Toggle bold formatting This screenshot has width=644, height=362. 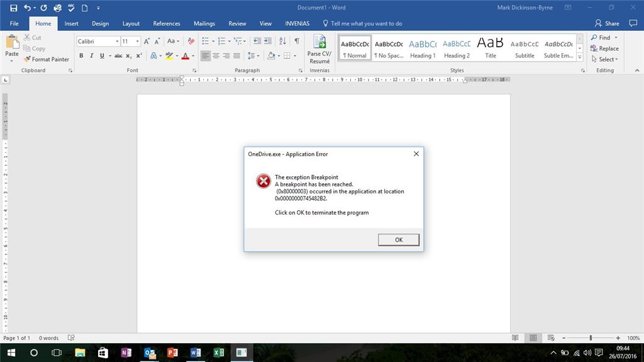[81, 55]
